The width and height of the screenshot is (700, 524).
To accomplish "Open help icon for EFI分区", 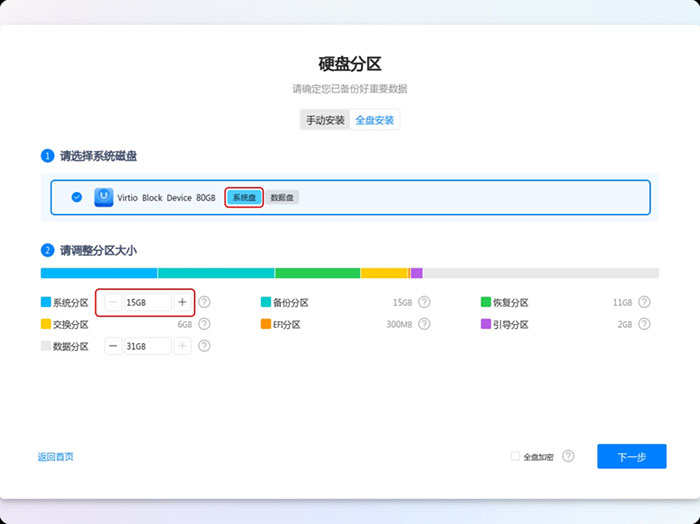I will (x=424, y=324).
